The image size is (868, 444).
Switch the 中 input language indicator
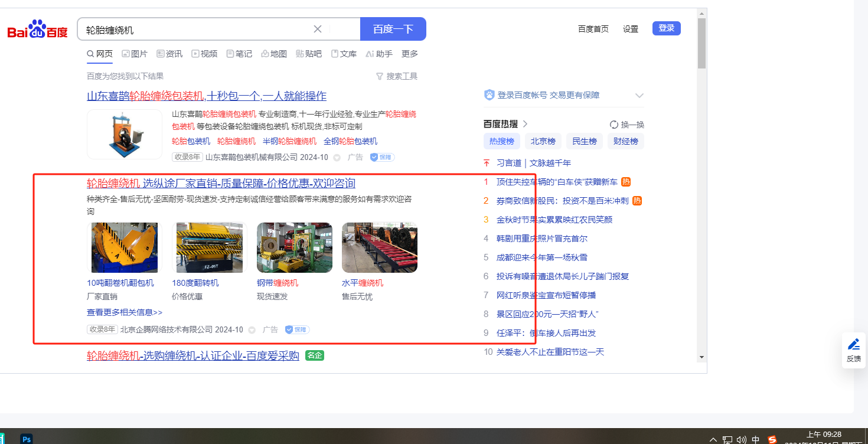(756, 439)
